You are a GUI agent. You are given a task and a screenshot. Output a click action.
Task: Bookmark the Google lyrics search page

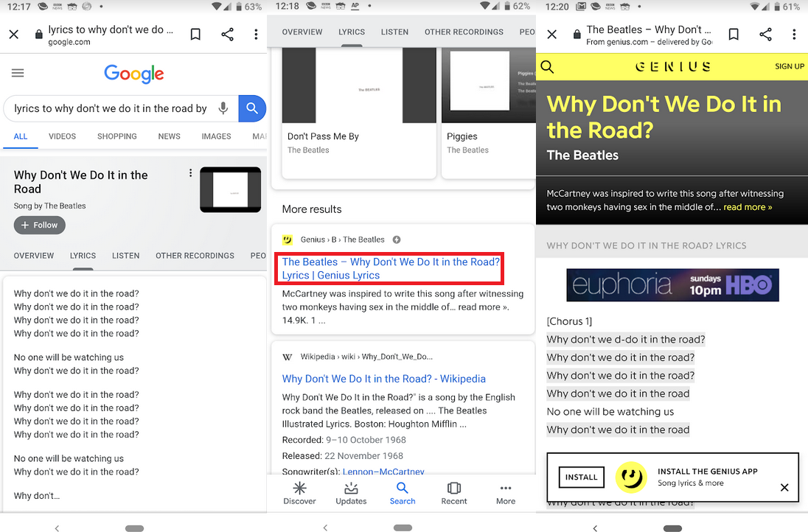pos(195,35)
